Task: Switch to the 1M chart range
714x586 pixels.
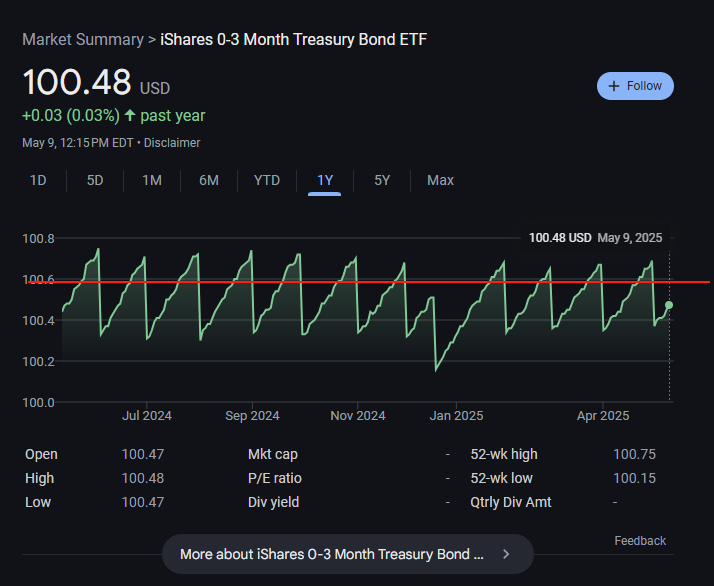Action: [x=152, y=180]
